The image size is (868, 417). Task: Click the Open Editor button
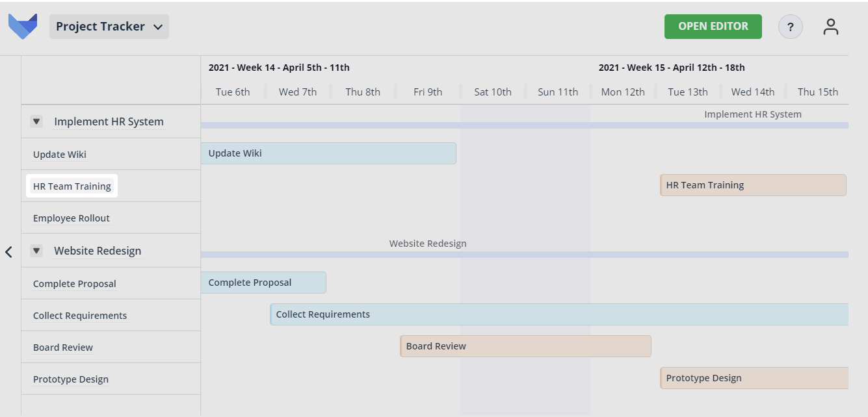[x=713, y=27]
